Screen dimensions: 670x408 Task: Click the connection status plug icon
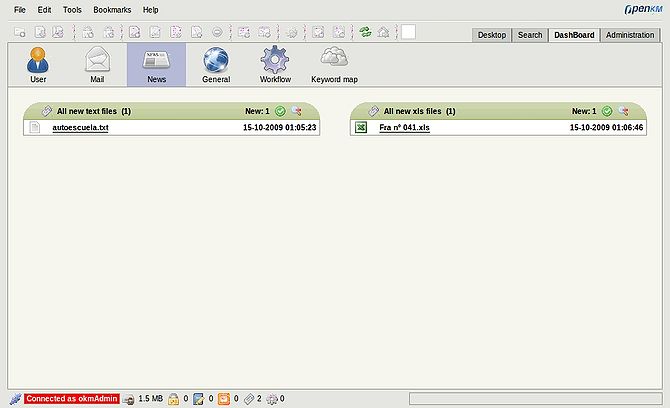(x=15, y=399)
